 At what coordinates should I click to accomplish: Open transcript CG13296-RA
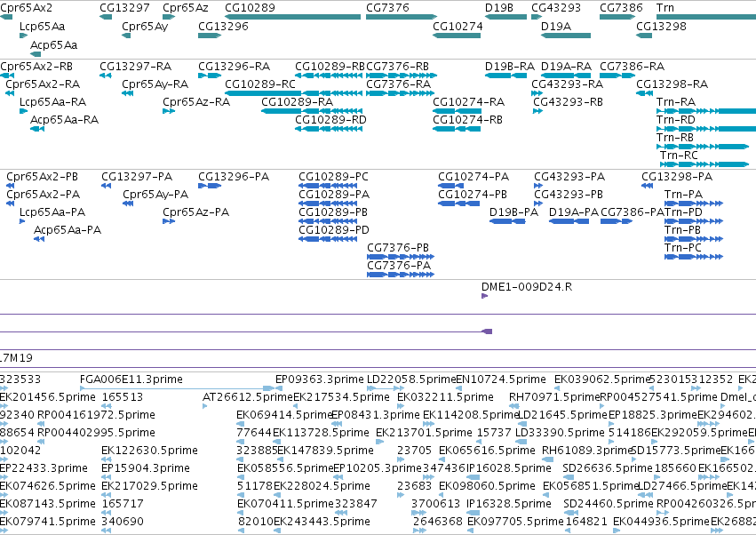[234, 67]
